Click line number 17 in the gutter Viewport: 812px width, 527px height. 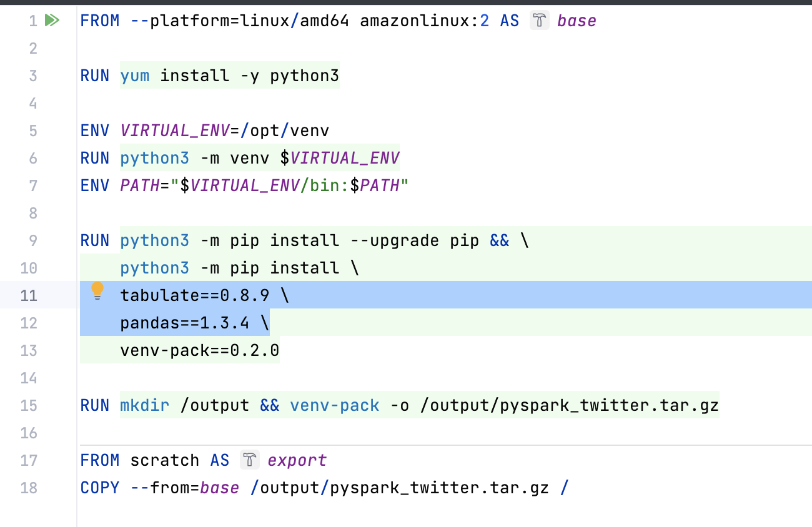point(29,460)
